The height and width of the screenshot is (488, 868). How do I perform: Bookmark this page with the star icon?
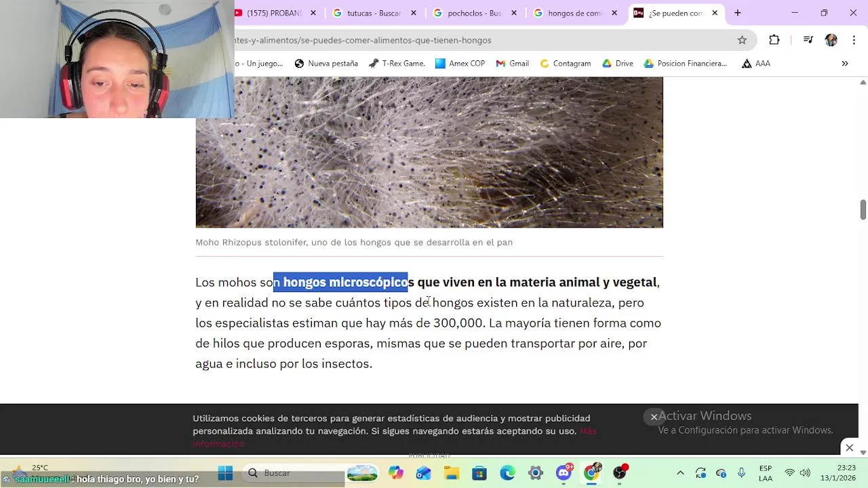tap(742, 40)
